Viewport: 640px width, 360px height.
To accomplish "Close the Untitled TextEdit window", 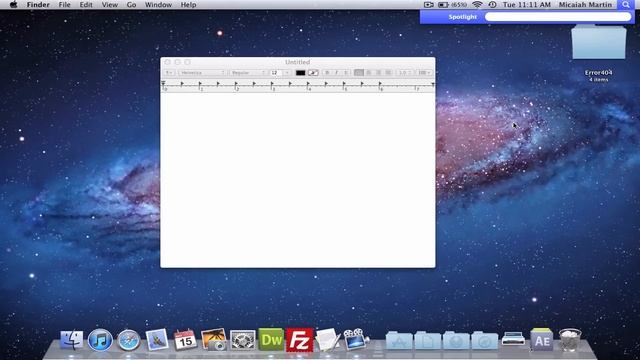I will [x=168, y=62].
